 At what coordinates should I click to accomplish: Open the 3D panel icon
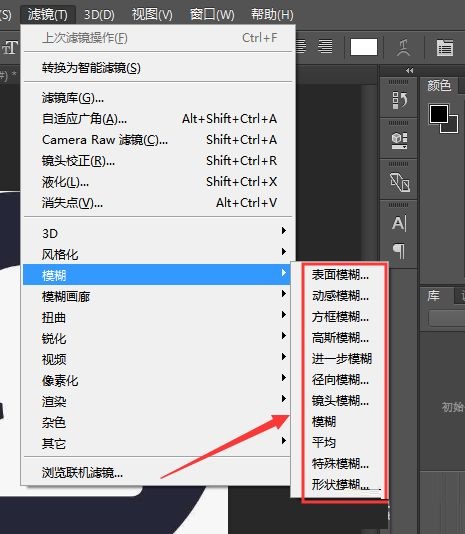pyautogui.click(x=399, y=182)
